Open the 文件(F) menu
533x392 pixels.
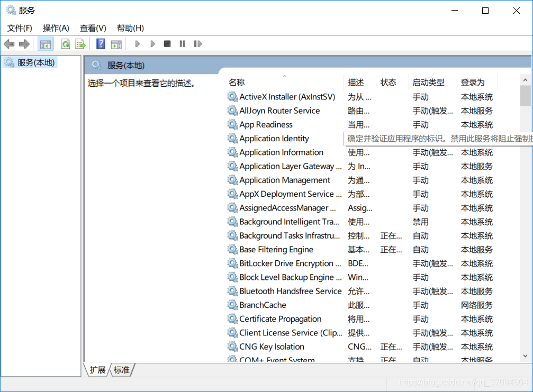pyautogui.click(x=20, y=28)
